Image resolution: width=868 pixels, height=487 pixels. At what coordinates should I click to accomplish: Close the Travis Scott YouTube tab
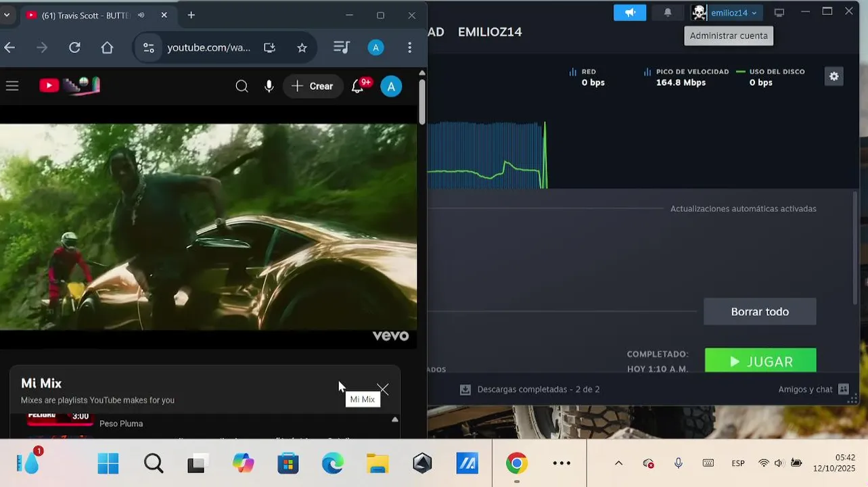tap(164, 15)
